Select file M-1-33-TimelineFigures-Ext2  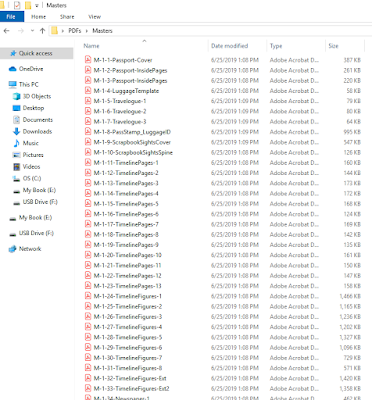click(131, 389)
